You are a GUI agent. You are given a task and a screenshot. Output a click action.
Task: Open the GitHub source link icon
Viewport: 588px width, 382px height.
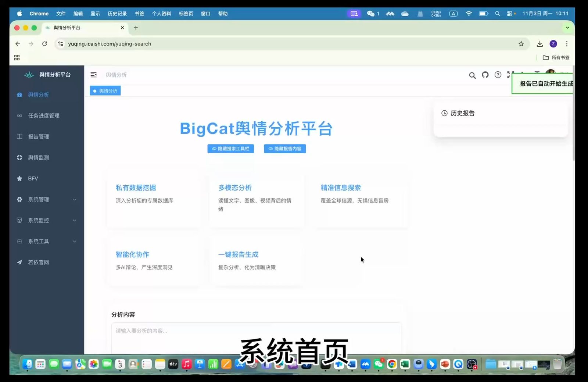point(485,75)
